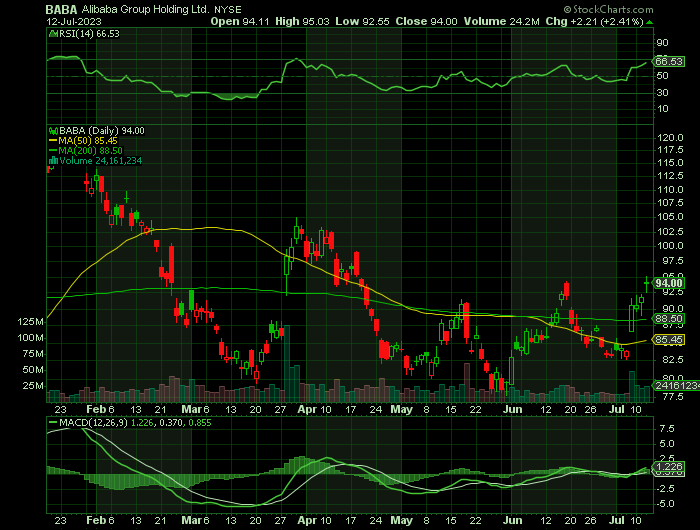Click the Open 94.11 value
This screenshot has height=530, width=700.
[240, 21]
